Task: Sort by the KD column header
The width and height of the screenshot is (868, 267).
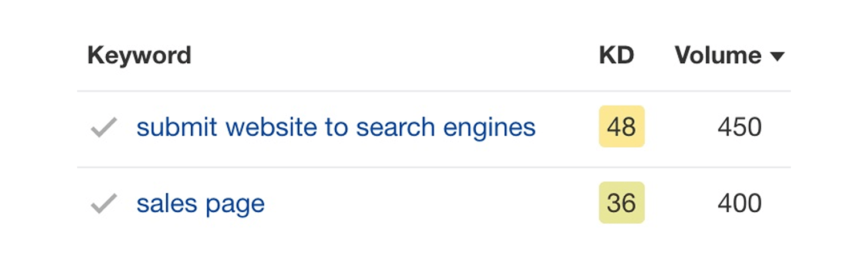Action: pyautogui.click(x=616, y=56)
